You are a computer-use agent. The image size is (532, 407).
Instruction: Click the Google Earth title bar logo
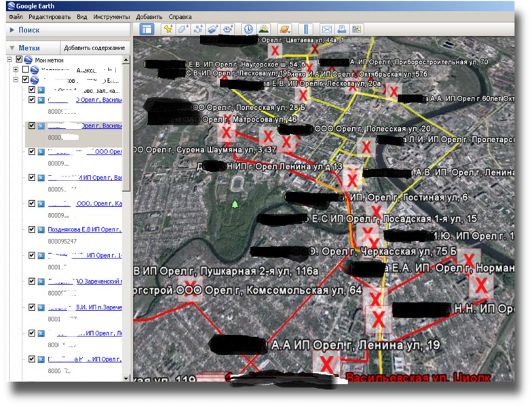(x=11, y=5)
